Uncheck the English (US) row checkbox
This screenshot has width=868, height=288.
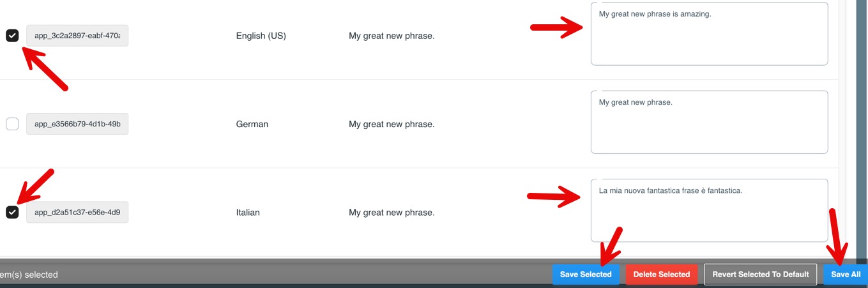[12, 36]
